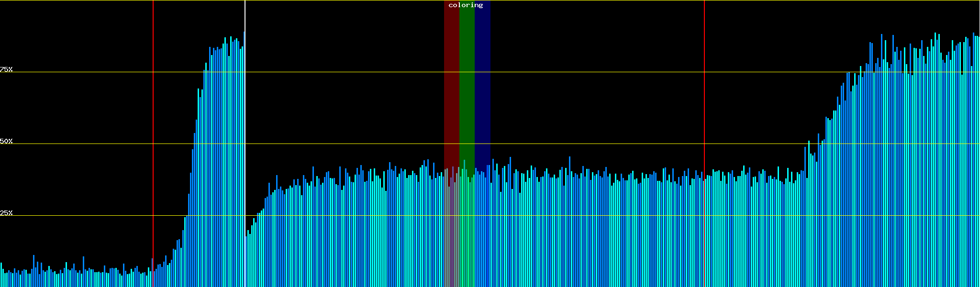Select the green coloring band
Viewport: 980px width, 287px height.
(x=467, y=96)
